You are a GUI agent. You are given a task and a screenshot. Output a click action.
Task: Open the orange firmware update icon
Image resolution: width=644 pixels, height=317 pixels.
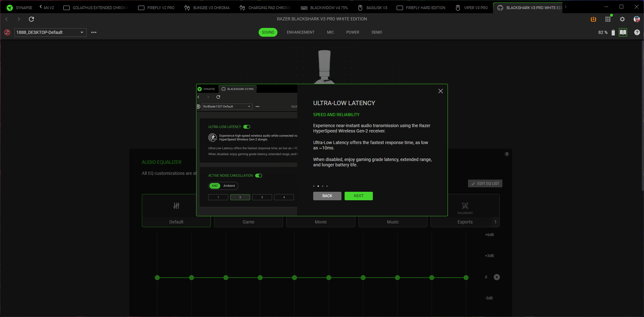tap(593, 19)
